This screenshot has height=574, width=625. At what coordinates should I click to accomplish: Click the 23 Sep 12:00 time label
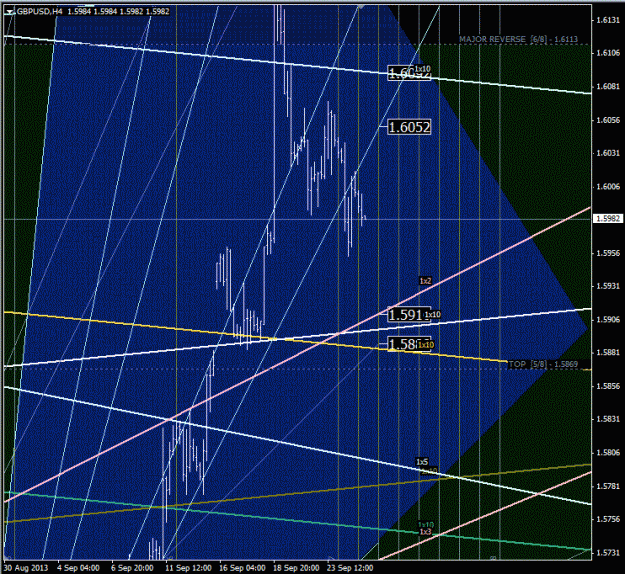[350, 568]
